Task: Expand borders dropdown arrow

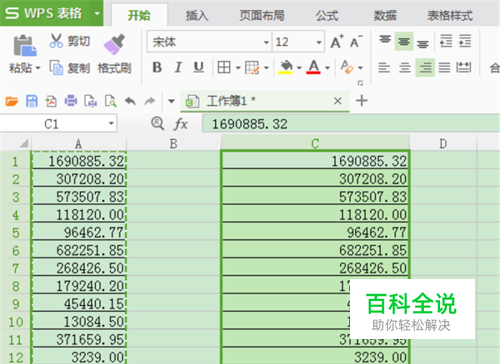Action: coord(238,68)
